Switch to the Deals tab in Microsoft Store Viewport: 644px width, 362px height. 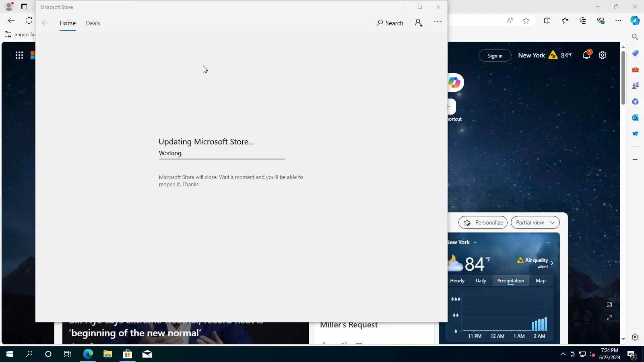[93, 23]
